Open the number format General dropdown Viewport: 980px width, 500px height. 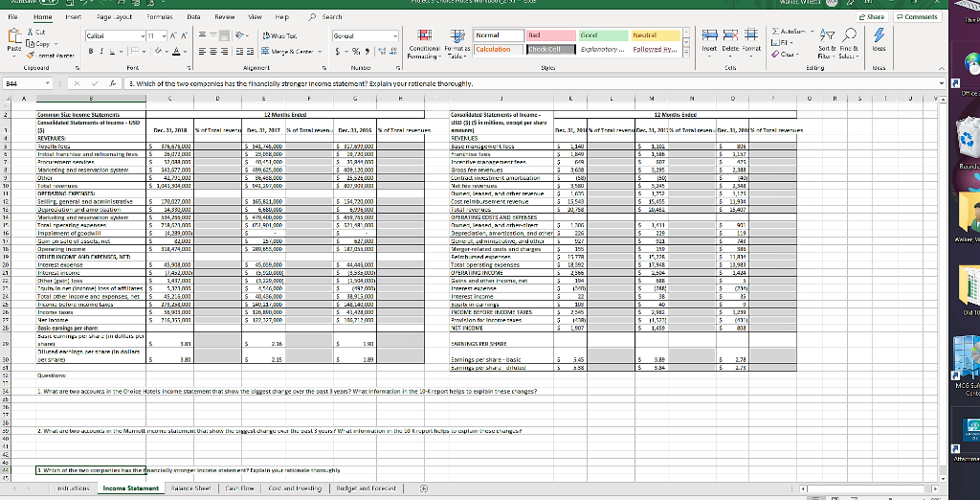[x=395, y=36]
